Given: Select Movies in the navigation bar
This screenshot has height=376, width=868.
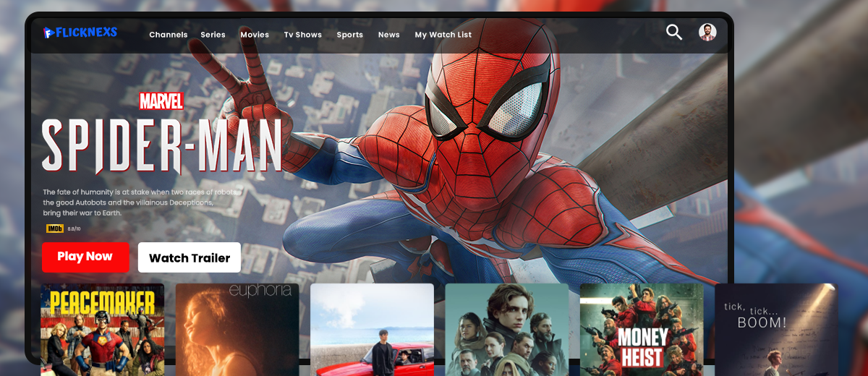Looking at the screenshot, I should (255, 35).
